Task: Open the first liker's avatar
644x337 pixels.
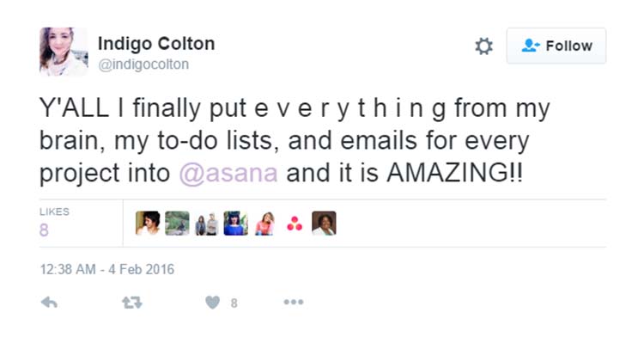Action: tap(148, 224)
